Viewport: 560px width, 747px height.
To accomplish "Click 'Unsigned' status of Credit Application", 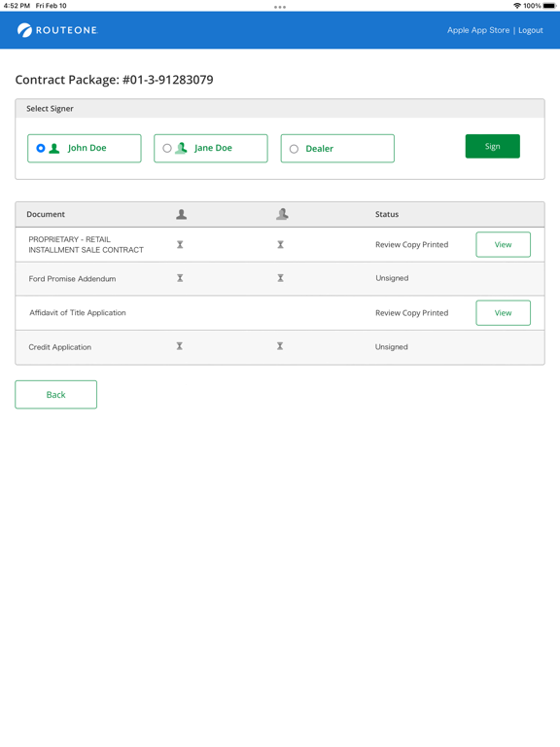I will click(x=392, y=347).
